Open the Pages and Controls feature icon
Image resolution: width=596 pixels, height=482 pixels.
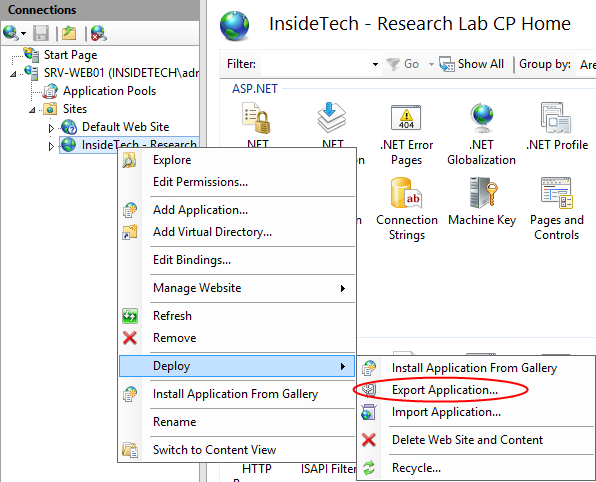556,193
